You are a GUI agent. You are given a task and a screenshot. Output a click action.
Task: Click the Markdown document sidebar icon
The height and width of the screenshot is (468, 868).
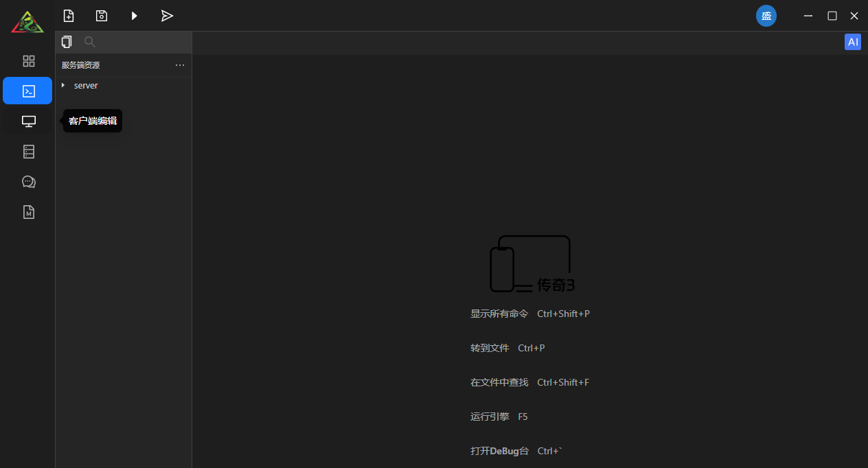(x=27, y=211)
